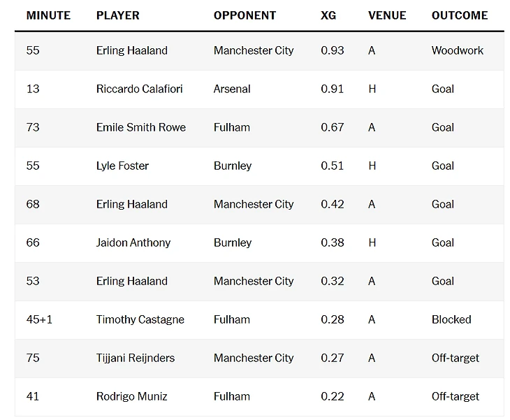Image resolution: width=510 pixels, height=420 pixels.
Task: Click Lyle Foster in the table
Action: (122, 166)
